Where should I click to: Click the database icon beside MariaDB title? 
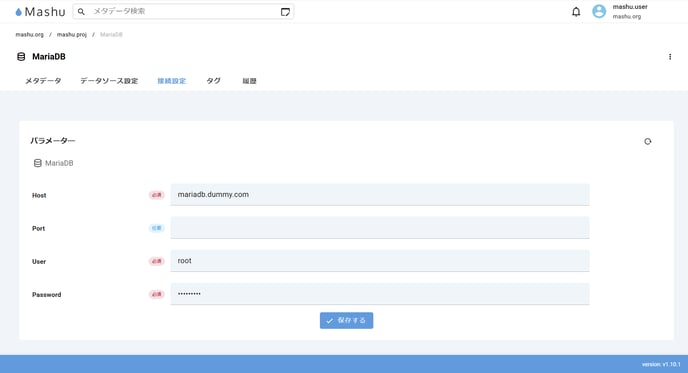click(21, 57)
